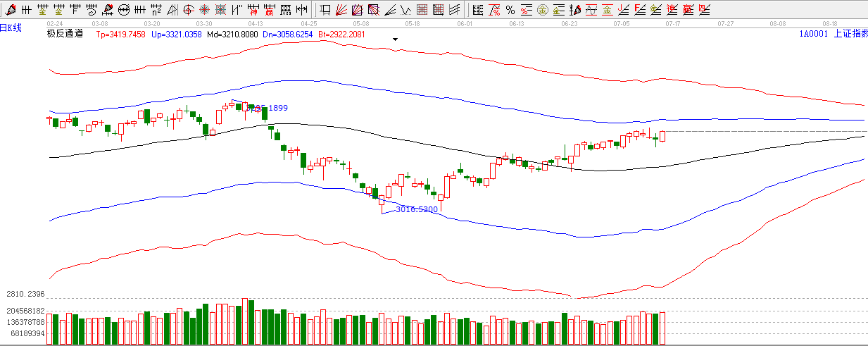Select the 06-13 date marker
This screenshot has width=868, height=346.
point(517,23)
